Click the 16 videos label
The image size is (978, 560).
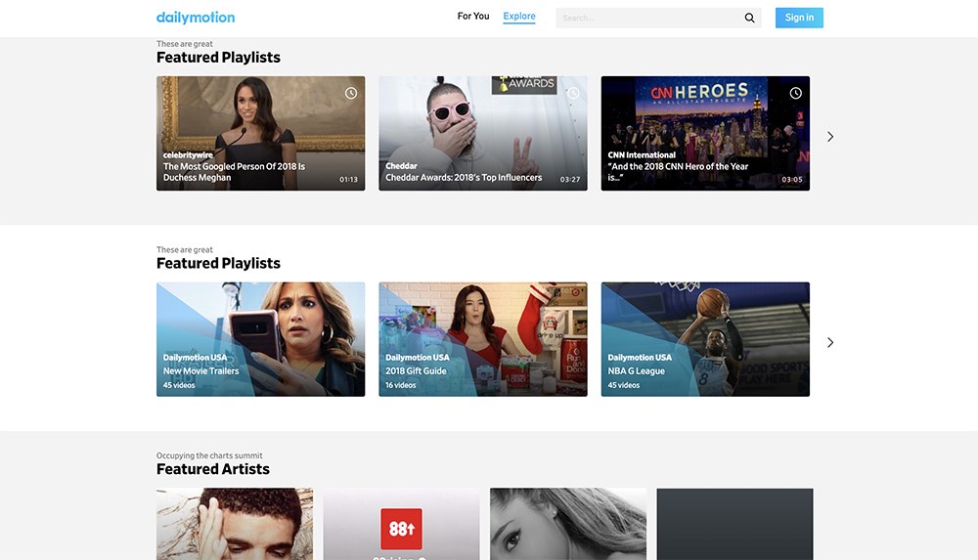pos(400,385)
